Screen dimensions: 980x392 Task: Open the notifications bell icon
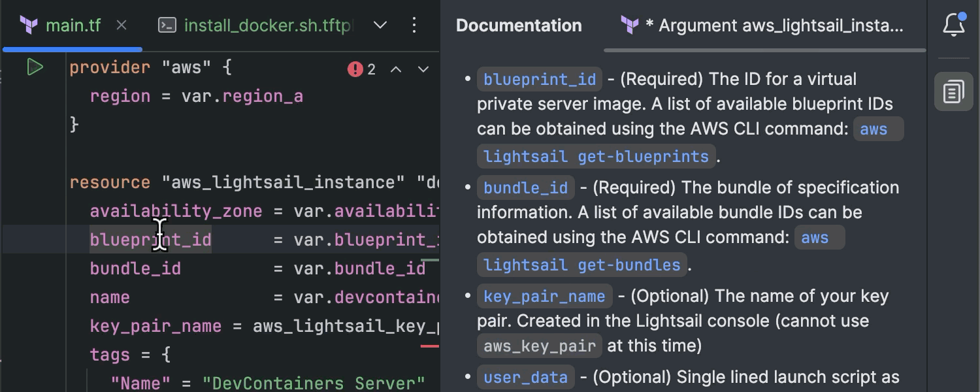tap(954, 25)
